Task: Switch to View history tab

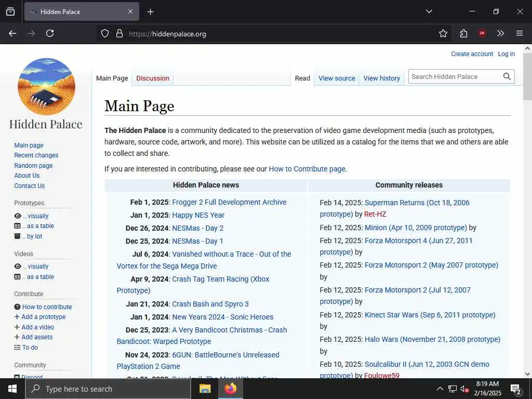Action: click(x=382, y=78)
